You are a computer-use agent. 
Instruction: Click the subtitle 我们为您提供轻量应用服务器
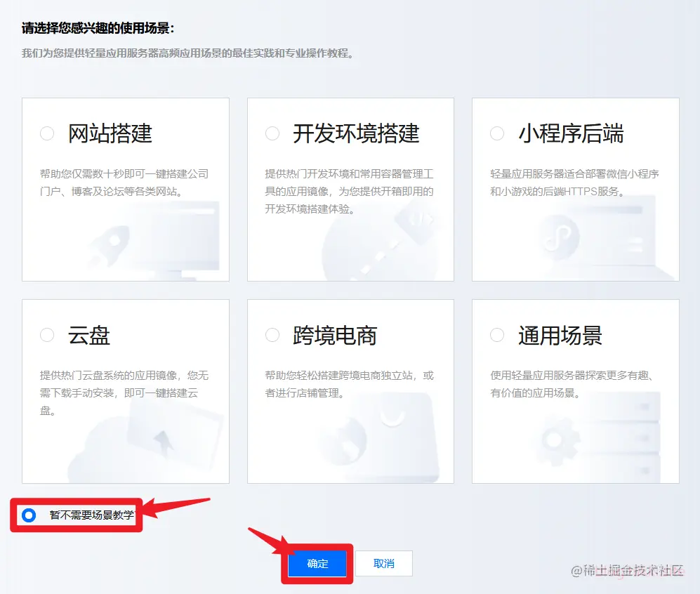pyautogui.click(x=188, y=53)
